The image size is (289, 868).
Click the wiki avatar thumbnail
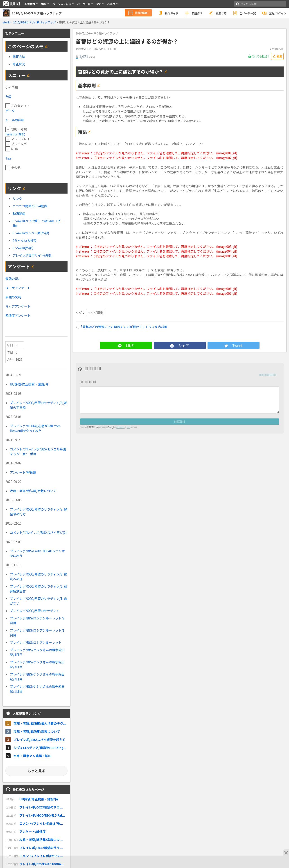6,13
